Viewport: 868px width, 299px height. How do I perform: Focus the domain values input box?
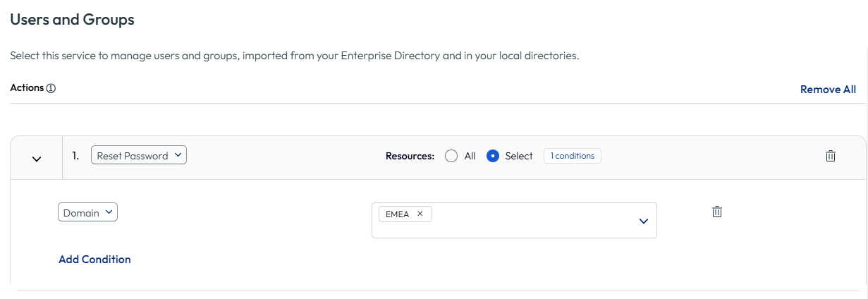514,220
